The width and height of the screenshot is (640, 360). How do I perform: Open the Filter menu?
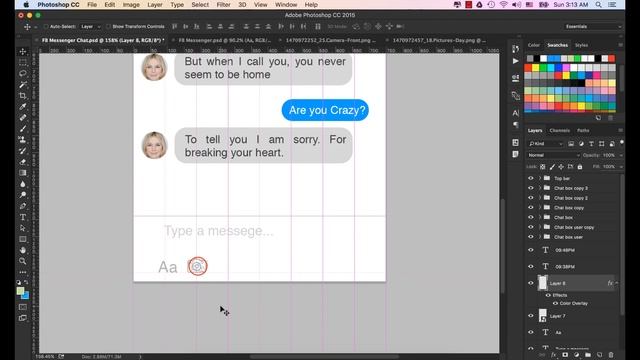223,5
